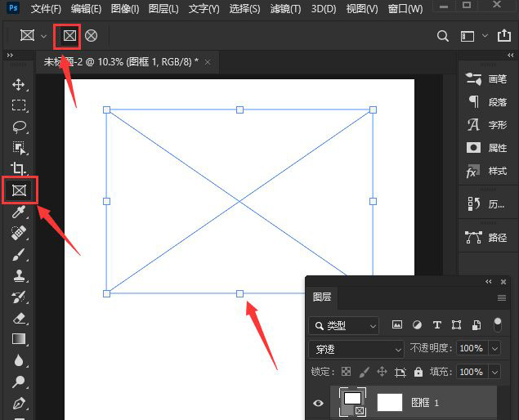Filter layers by pixel layers
This screenshot has height=420, width=519.
[x=397, y=325]
